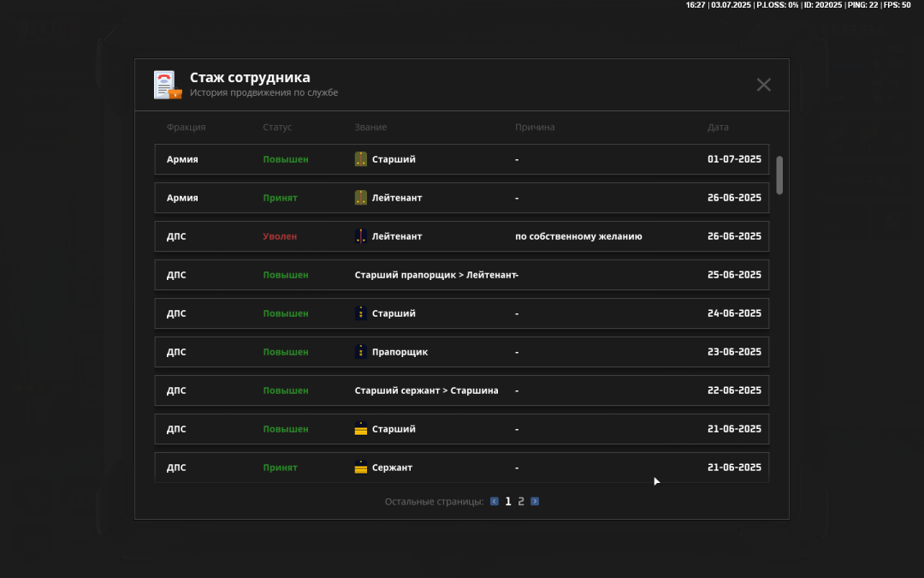Image resolution: width=924 pixels, height=578 pixels.
Task: Click the Статус column header
Action: (x=277, y=127)
